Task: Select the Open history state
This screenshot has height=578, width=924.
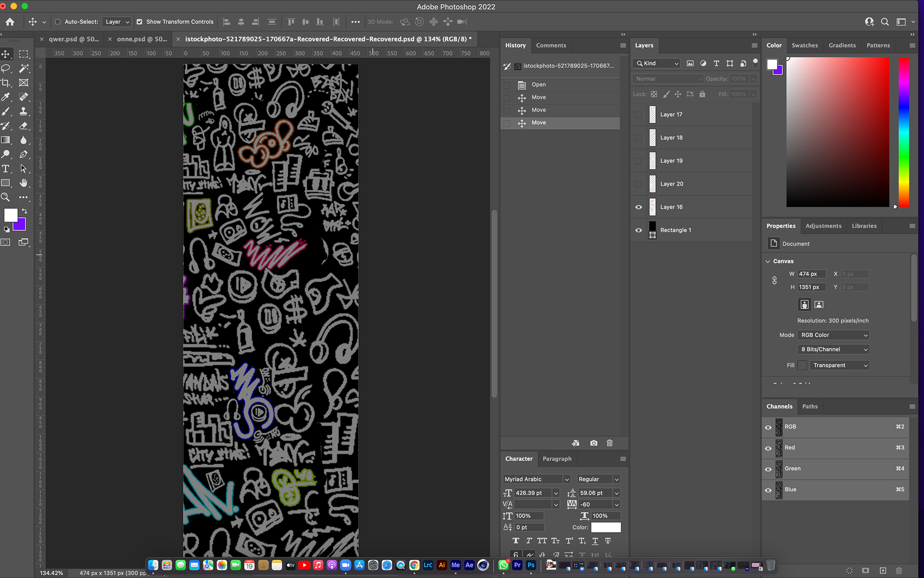Action: (x=560, y=85)
